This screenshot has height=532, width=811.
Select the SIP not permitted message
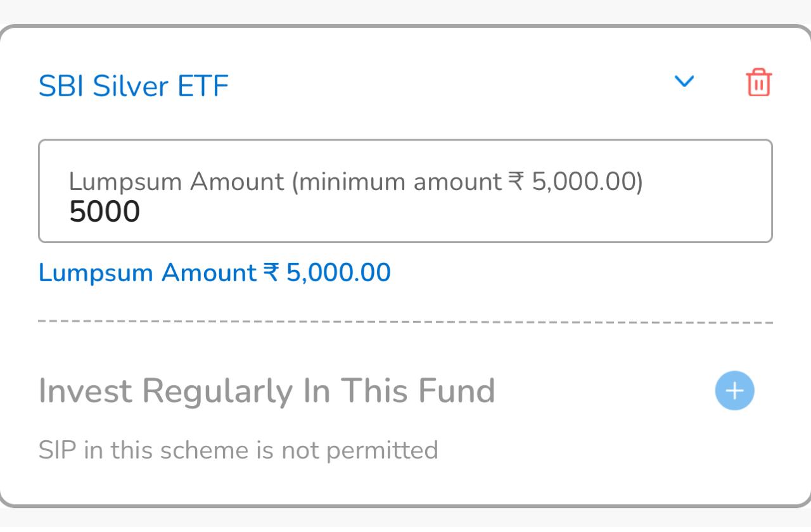(238, 450)
